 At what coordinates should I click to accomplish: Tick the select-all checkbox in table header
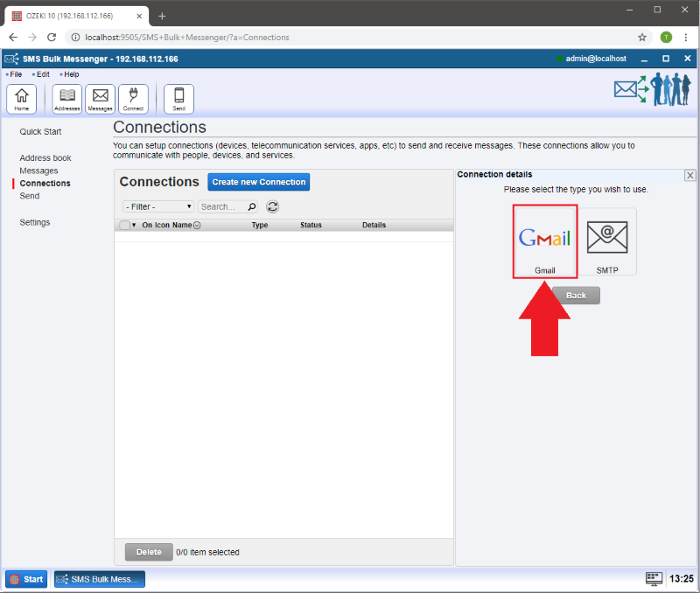[124, 226]
